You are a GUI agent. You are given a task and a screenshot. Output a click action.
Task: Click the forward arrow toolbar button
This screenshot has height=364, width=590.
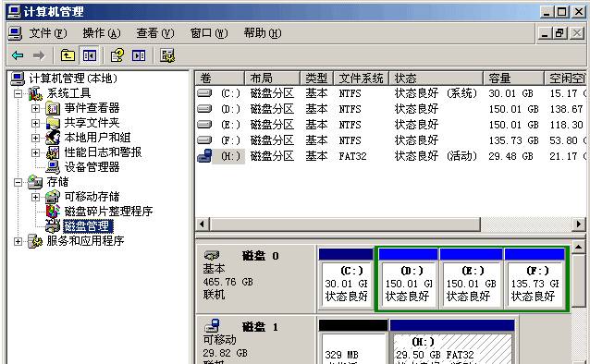(x=38, y=56)
